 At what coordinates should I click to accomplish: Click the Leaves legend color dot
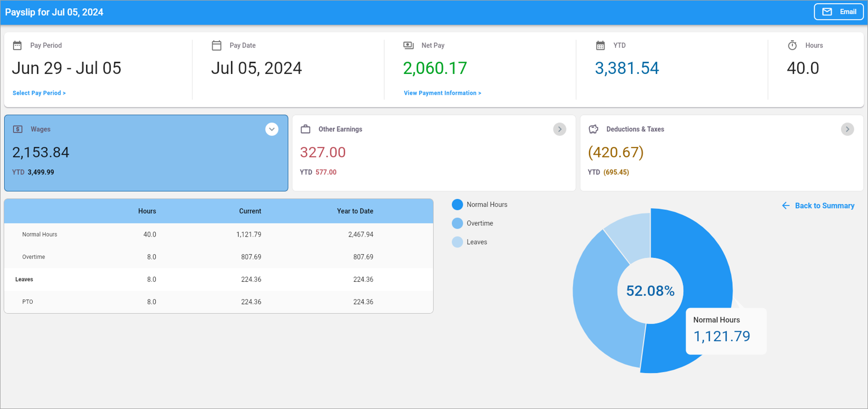457,242
